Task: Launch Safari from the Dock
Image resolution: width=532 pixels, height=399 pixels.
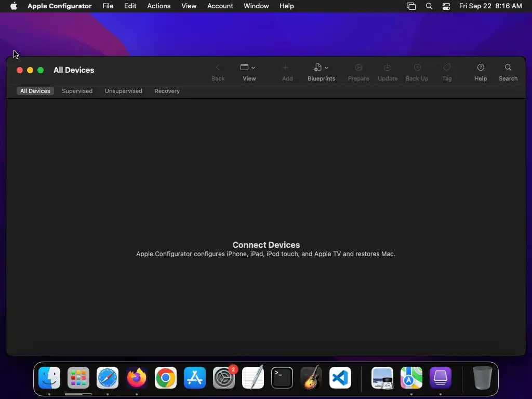Action: pyautogui.click(x=107, y=377)
